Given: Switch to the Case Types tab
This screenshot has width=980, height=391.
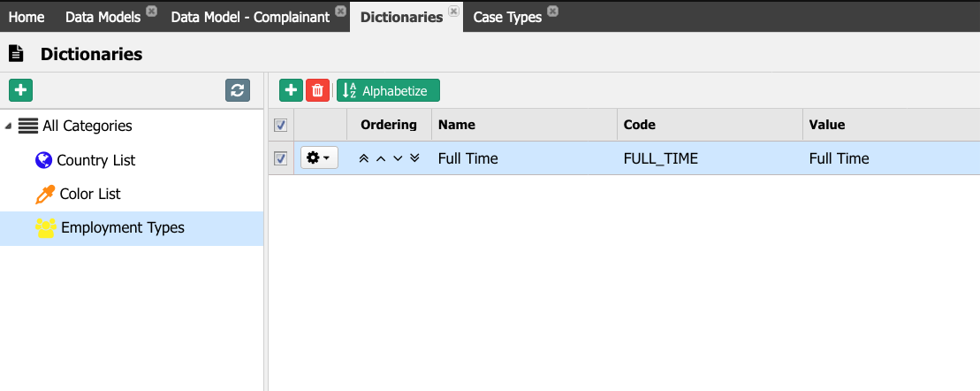Looking at the screenshot, I should [507, 17].
